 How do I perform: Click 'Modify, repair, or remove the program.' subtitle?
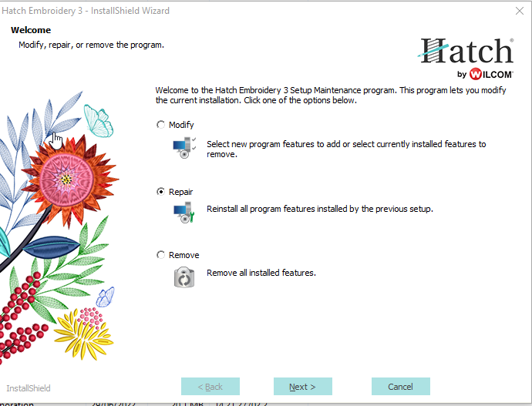(x=91, y=45)
